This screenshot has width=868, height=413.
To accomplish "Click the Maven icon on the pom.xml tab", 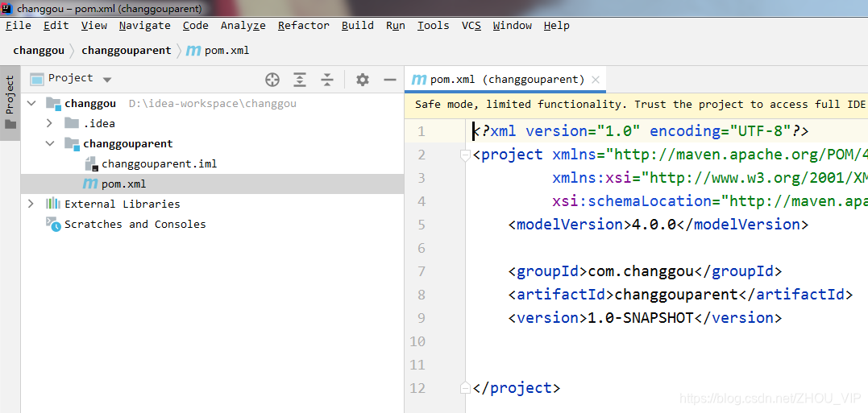I will click(419, 80).
